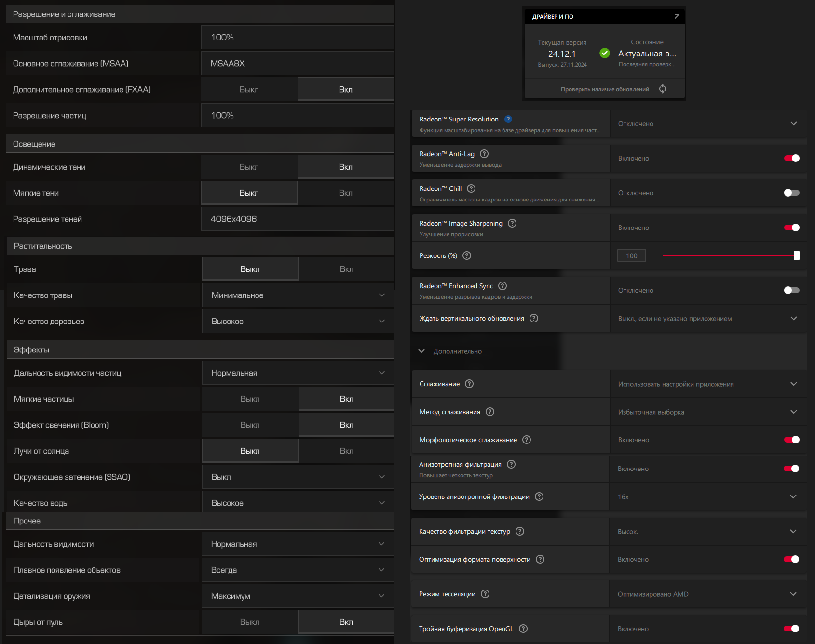
Task: Click the Разрешение частиц 100% field
Action: point(298,115)
